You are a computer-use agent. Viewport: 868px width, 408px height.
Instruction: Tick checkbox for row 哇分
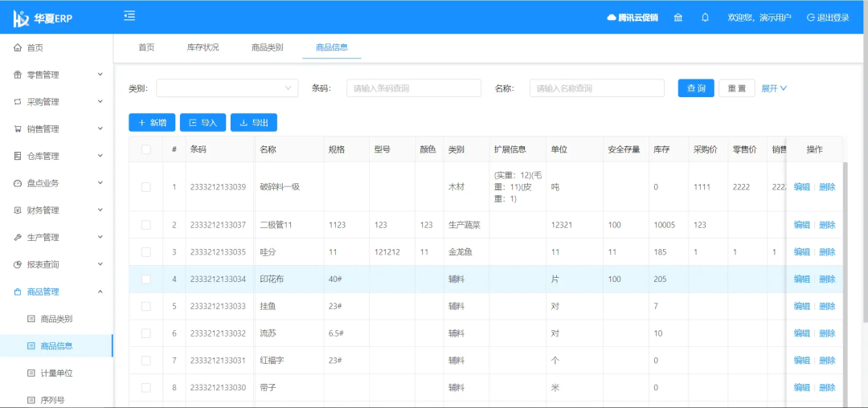click(x=146, y=252)
